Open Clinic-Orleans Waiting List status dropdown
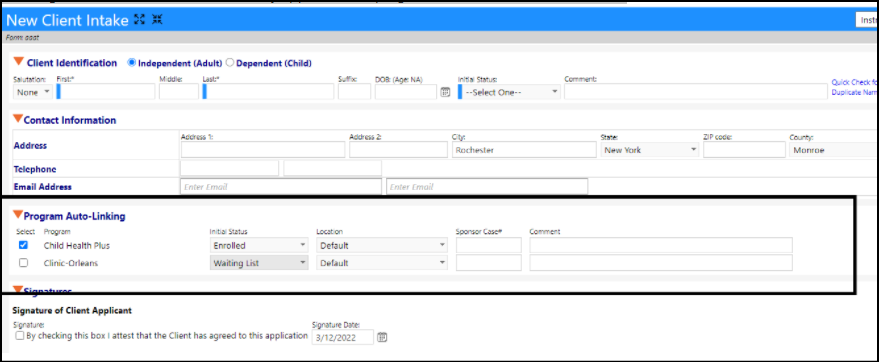This screenshot has width=879, height=362. (x=259, y=263)
